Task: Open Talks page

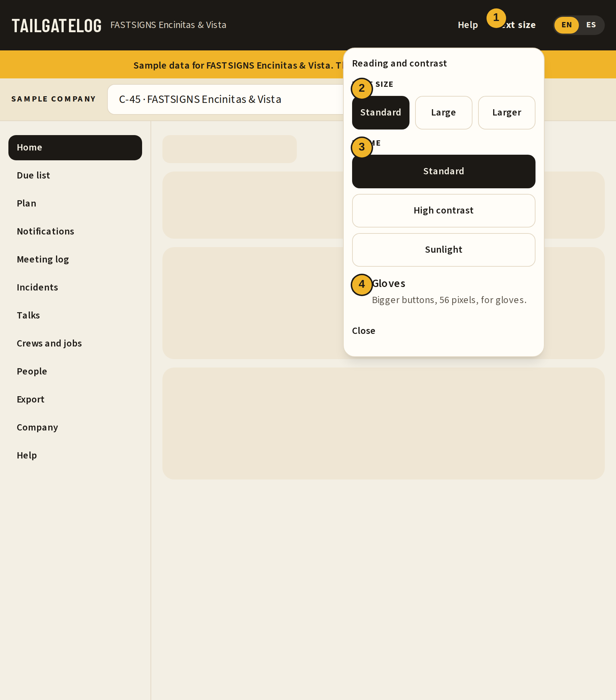Action: (x=75, y=316)
